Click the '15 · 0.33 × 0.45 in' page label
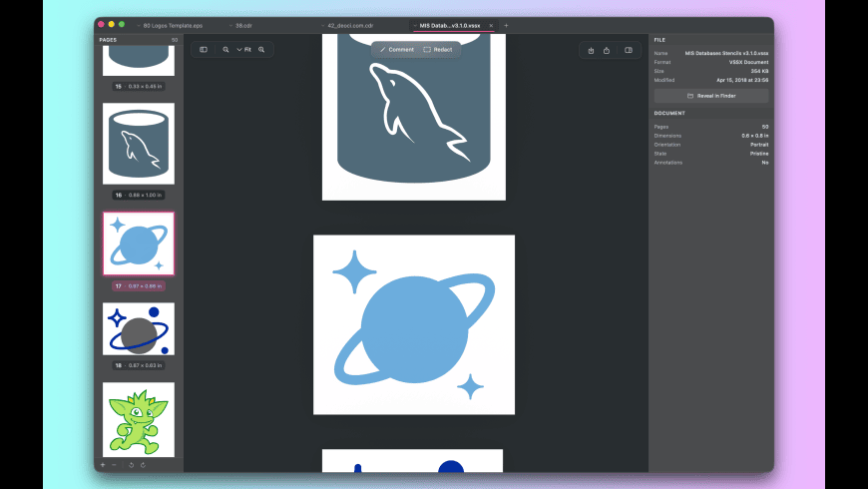Screen dimensions: 868x489 click(x=139, y=87)
